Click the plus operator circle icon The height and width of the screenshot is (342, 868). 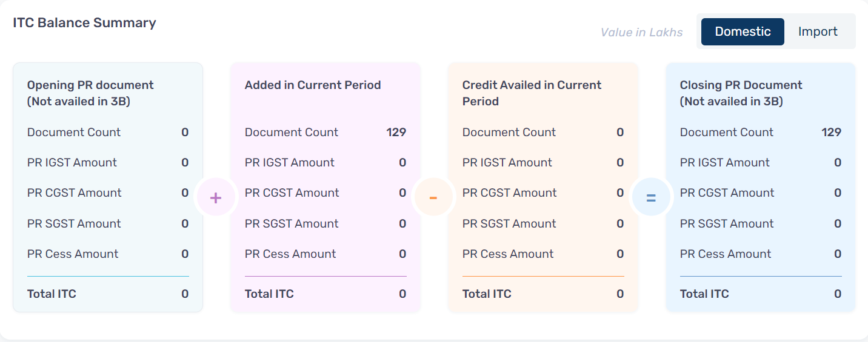click(x=216, y=198)
